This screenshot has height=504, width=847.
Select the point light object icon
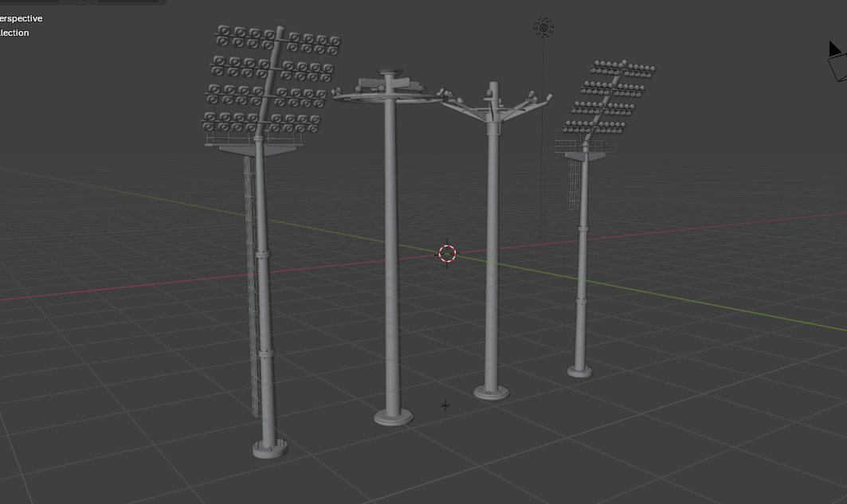(543, 28)
